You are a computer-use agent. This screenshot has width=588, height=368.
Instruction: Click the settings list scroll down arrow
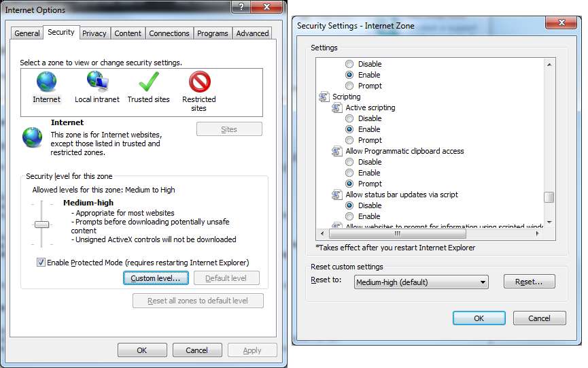click(x=549, y=222)
